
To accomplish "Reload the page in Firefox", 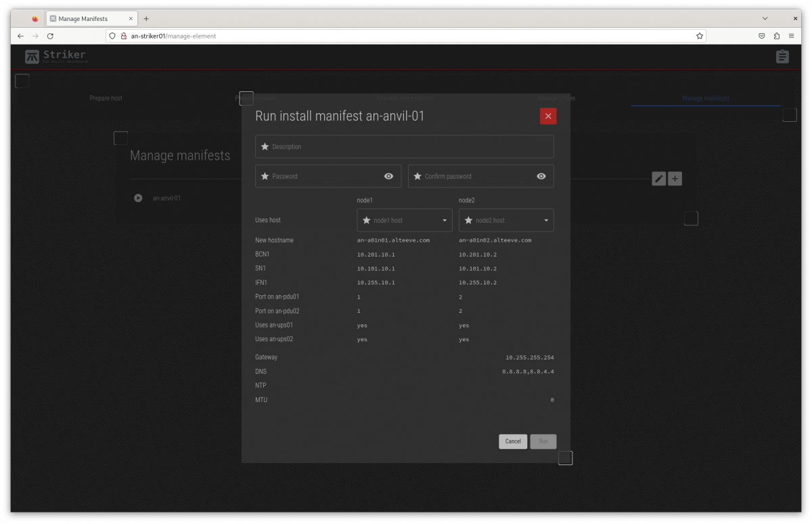I will coord(50,36).
